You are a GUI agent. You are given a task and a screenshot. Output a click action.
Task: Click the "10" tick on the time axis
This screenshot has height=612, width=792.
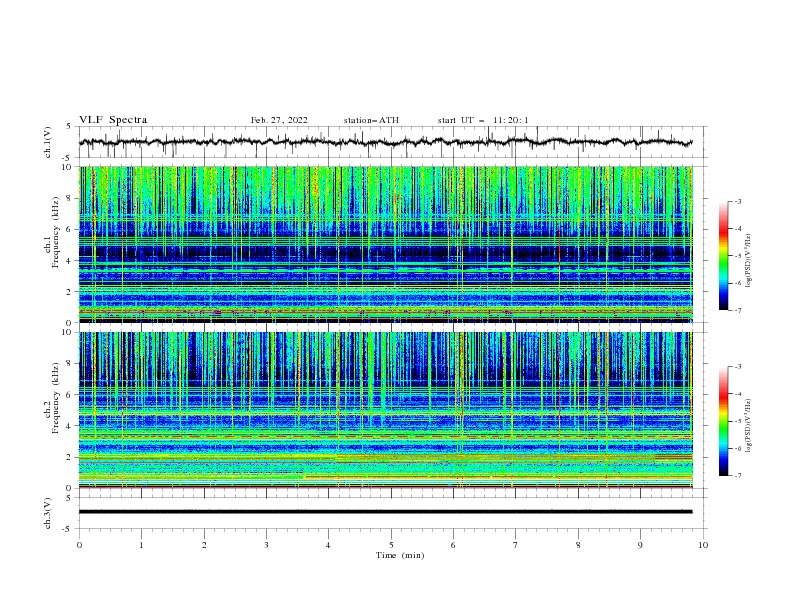pos(703,545)
